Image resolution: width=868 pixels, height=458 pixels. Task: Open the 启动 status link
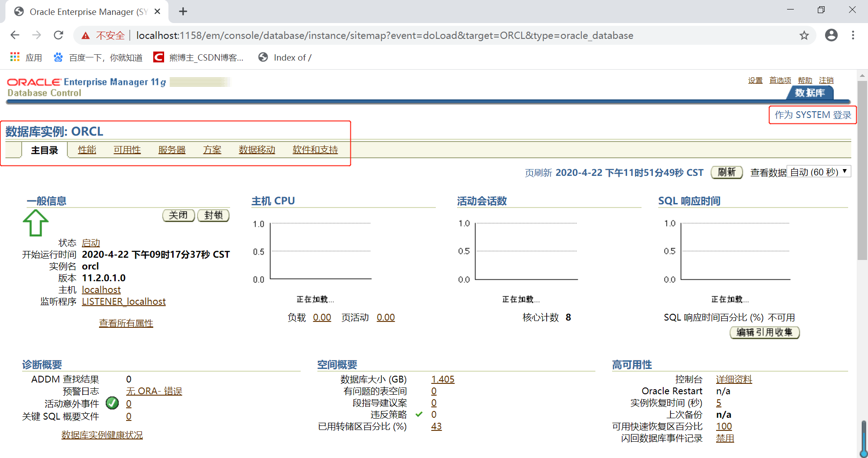tap(91, 243)
